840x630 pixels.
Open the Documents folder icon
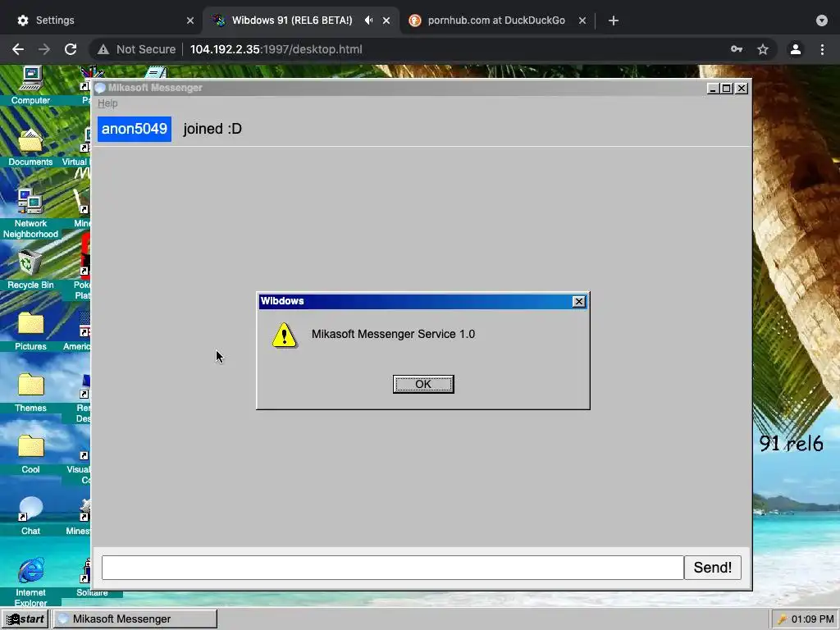tap(30, 148)
